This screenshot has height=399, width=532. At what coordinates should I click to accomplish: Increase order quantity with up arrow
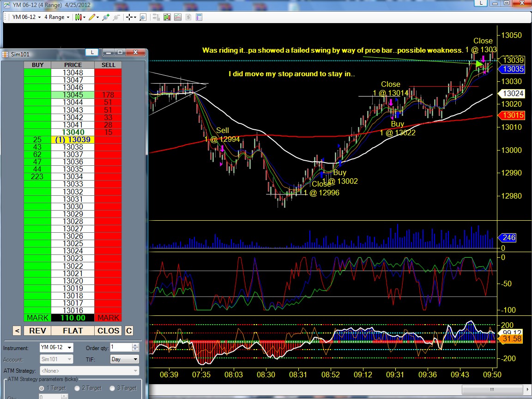click(135, 345)
